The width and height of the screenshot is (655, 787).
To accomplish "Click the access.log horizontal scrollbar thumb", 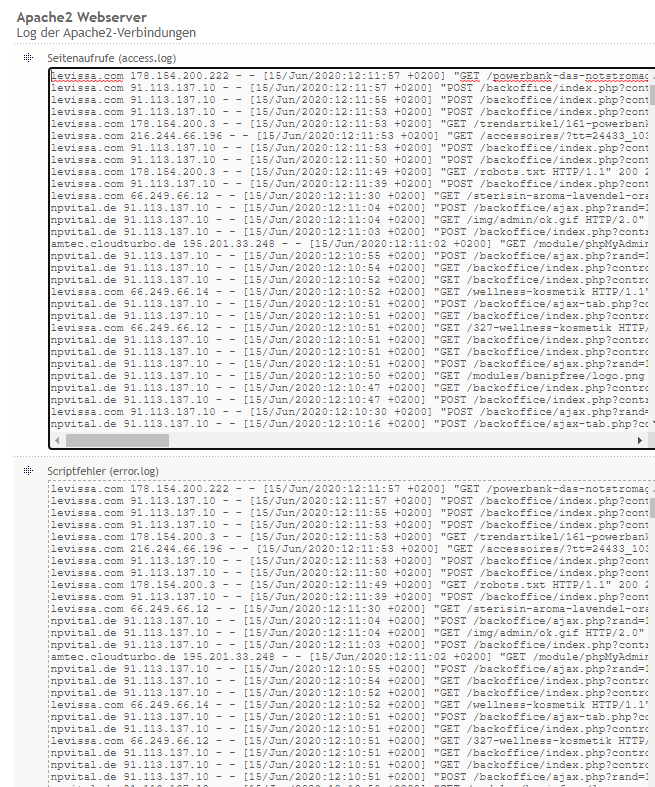I will (117, 440).
